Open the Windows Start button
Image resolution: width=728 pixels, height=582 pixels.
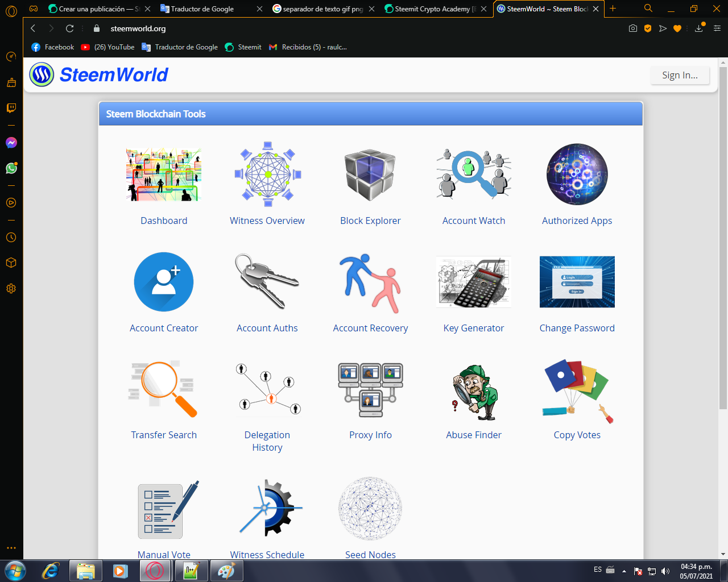(x=15, y=570)
